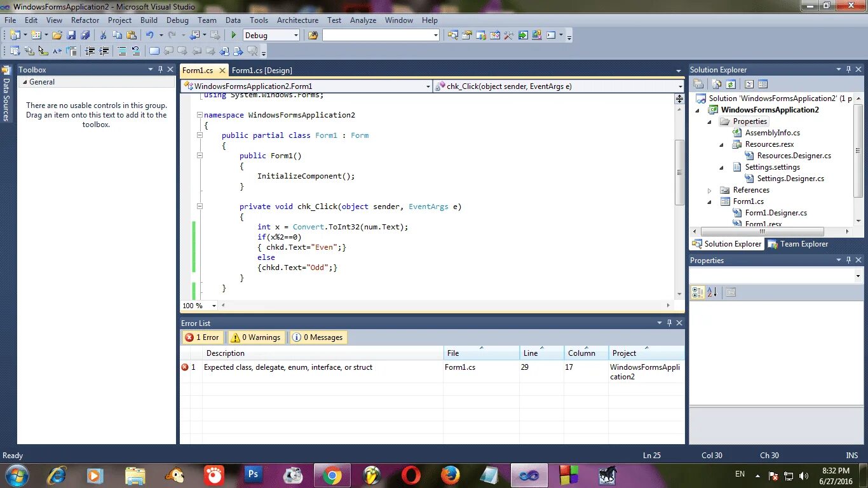
Task: Click the Open File folder icon
Action: 57,36
